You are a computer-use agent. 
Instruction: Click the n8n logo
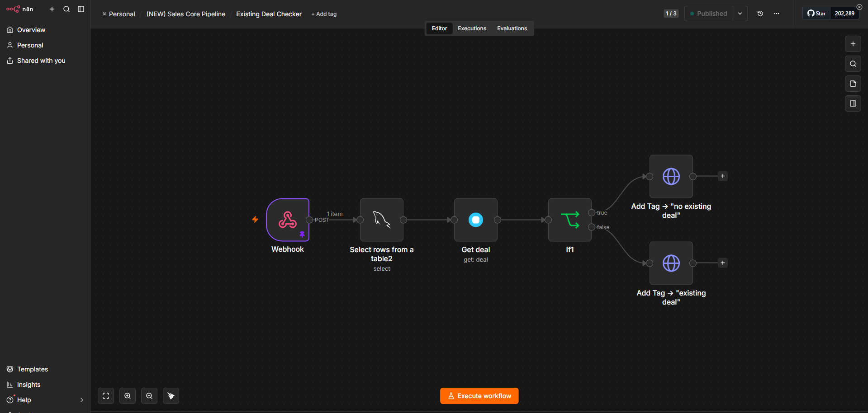click(19, 9)
